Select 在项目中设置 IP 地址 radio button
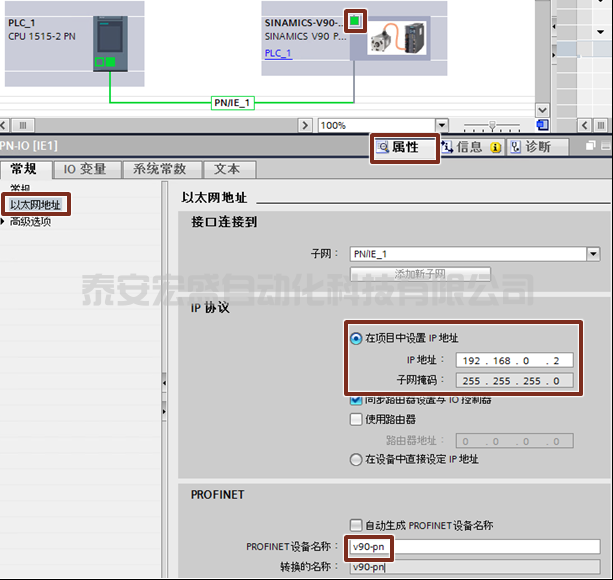This screenshot has height=580, width=613. pos(356,338)
